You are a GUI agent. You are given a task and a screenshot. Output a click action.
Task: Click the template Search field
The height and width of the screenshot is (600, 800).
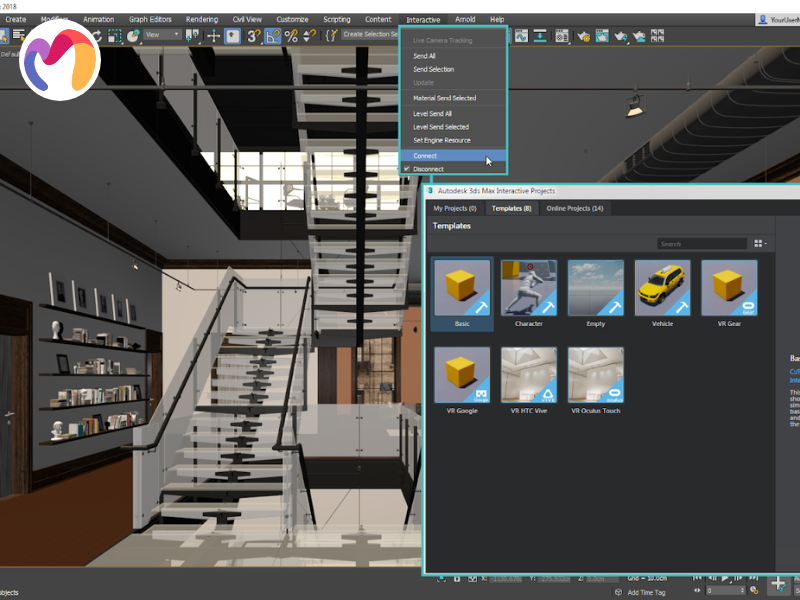pos(702,243)
